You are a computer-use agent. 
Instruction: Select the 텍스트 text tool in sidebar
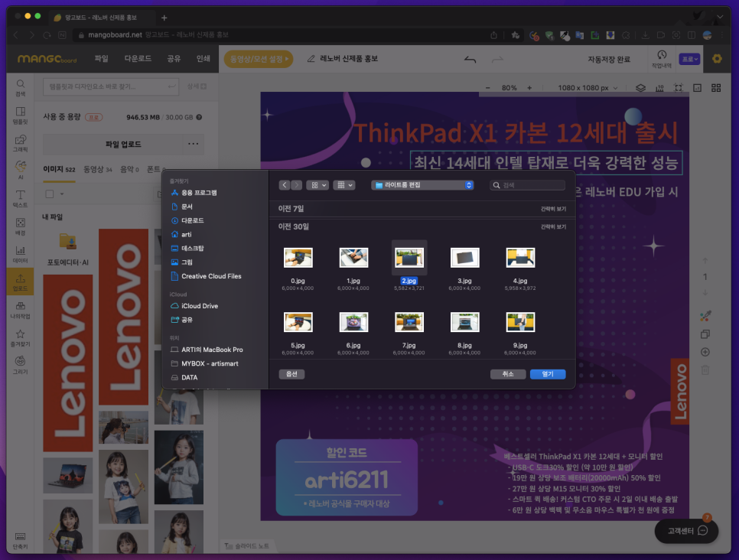(x=20, y=198)
